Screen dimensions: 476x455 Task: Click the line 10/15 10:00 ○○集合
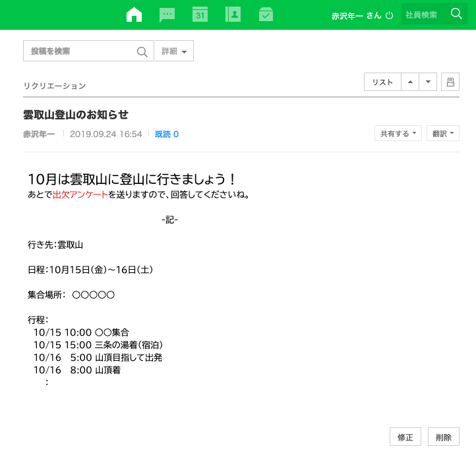click(81, 332)
